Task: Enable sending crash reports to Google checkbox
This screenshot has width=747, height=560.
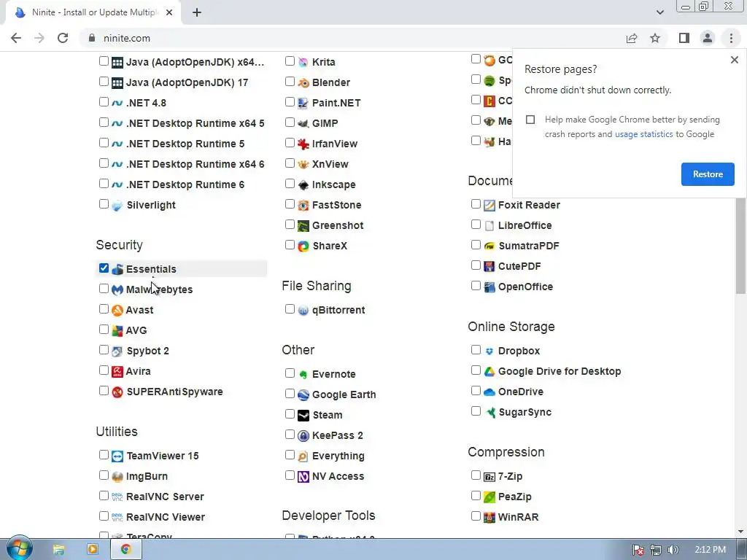Action: pyautogui.click(x=530, y=120)
